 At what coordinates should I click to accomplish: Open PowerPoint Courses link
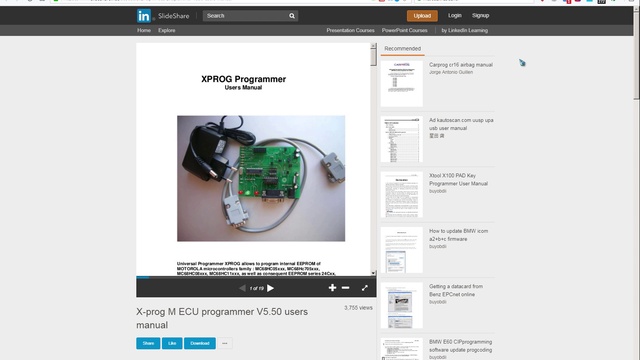click(x=404, y=30)
